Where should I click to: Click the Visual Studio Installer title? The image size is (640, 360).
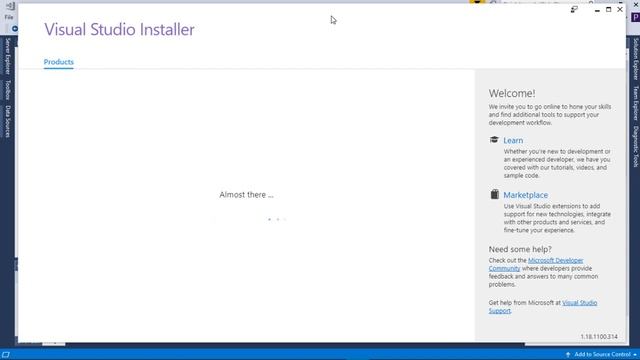point(119,29)
